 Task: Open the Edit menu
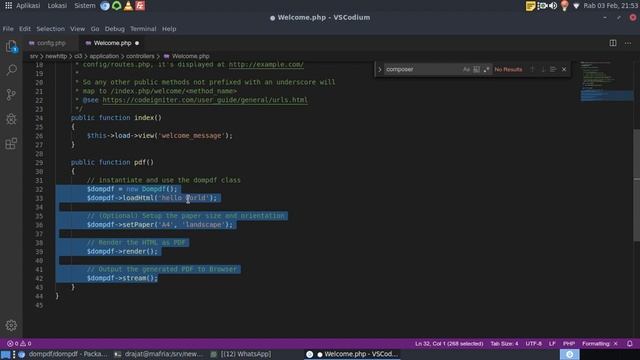pyautogui.click(x=25, y=29)
